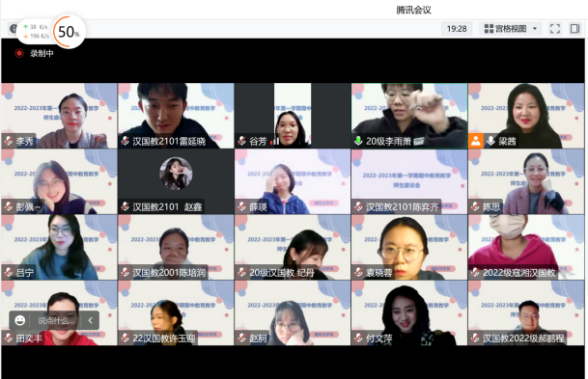
Task: Click the 录制中 recording status label
Action: point(42,54)
